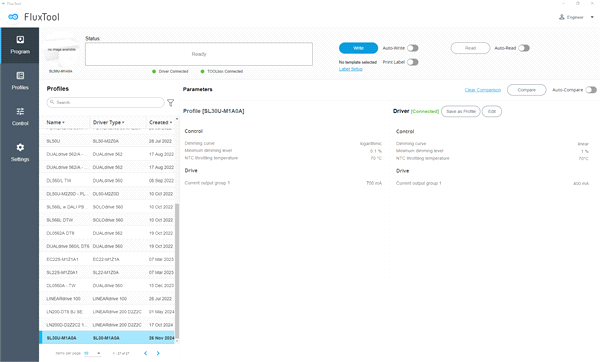This screenshot has height=362, width=600.
Task: Click the profile's Dimming curve logarithmic value
Action: (x=371, y=143)
